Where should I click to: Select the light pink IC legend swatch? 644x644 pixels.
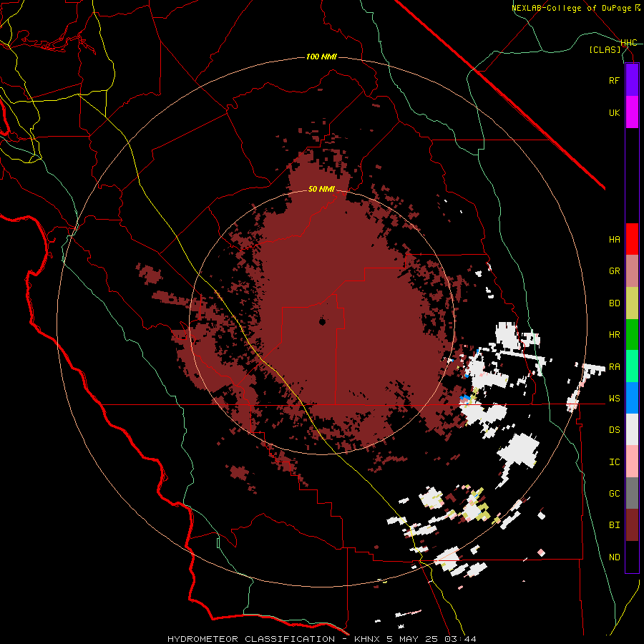pos(632,462)
